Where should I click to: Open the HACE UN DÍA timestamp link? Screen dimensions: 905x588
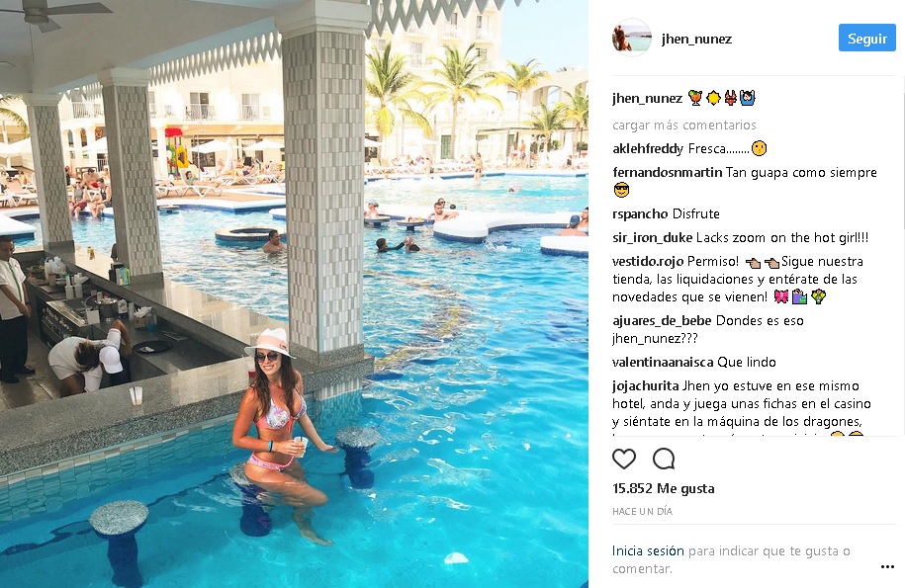tap(642, 511)
